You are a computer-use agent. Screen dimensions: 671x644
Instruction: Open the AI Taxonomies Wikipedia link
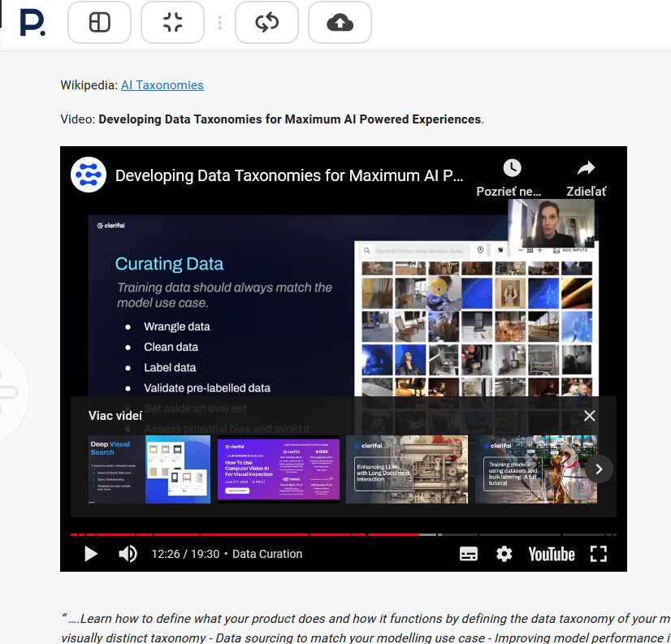[162, 85]
